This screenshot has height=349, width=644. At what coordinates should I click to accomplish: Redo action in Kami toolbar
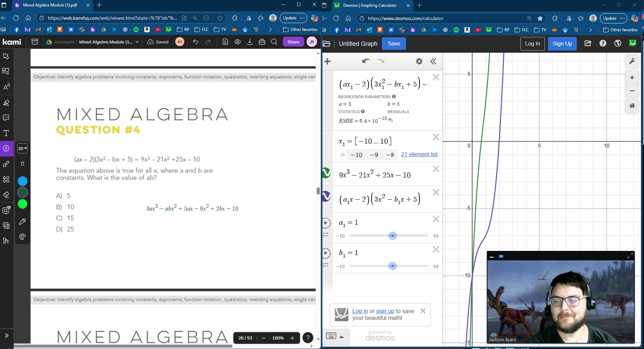tap(208, 42)
